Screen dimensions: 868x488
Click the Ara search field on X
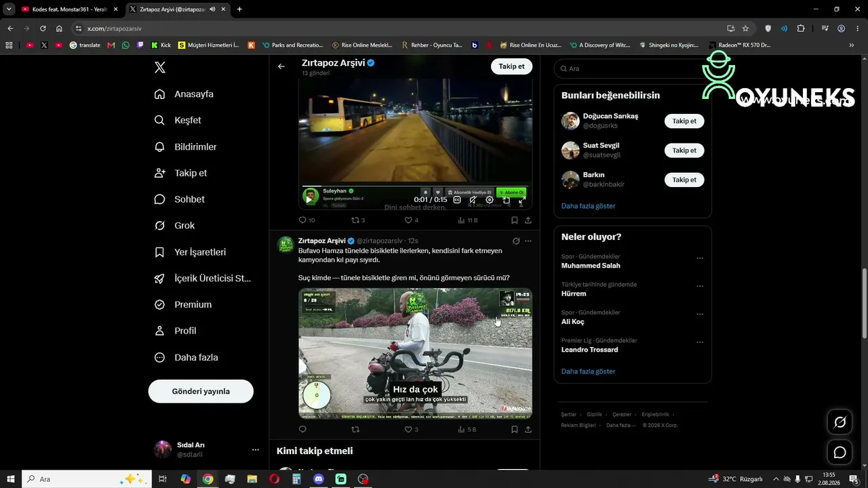tap(632, 68)
